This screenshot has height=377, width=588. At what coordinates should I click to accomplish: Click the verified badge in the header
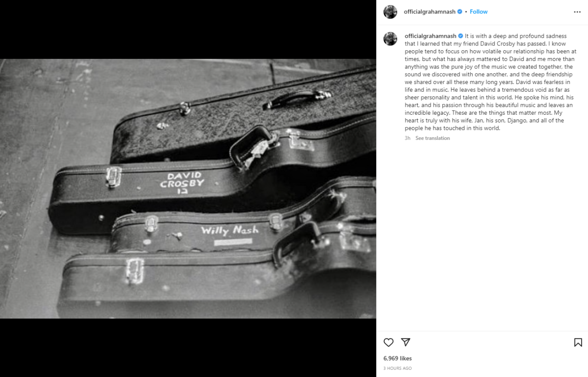point(460,12)
